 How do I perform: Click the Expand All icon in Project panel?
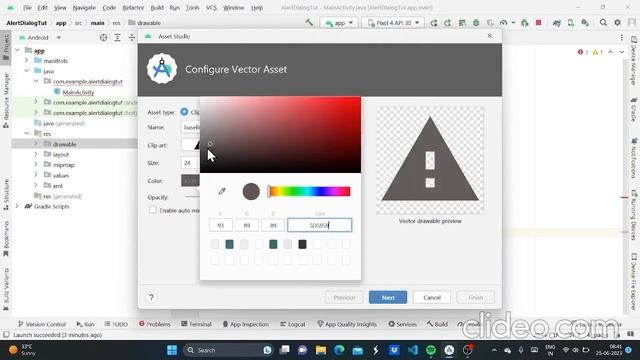click(x=118, y=38)
